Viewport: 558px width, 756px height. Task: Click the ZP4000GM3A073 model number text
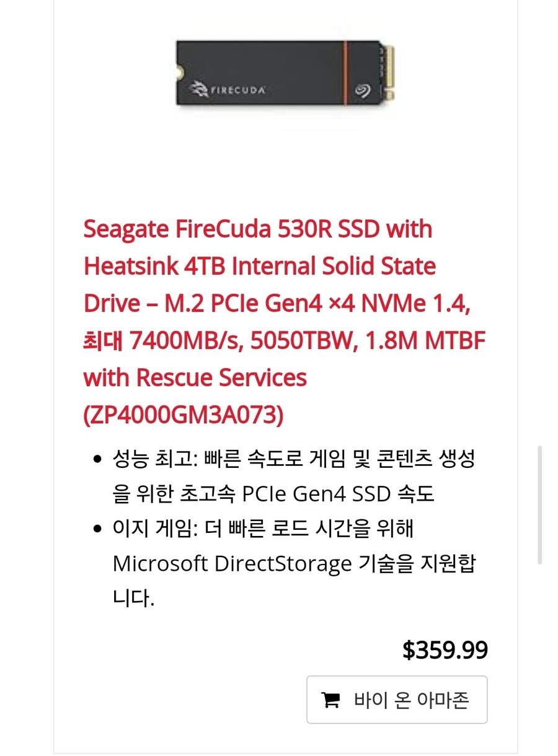[183, 416]
